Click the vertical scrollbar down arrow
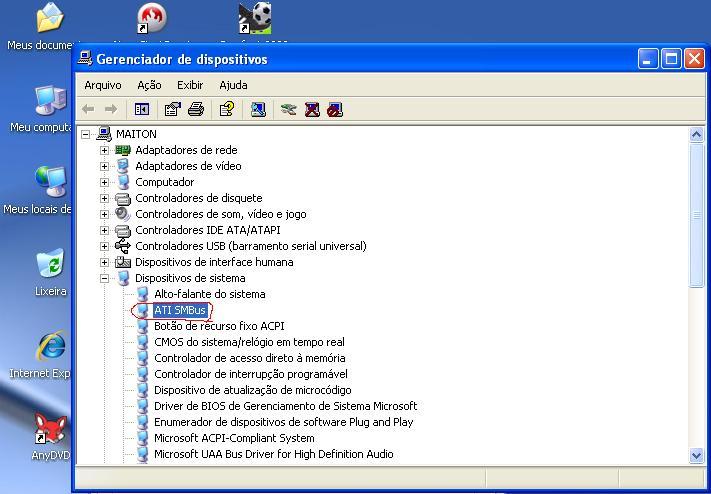Image resolution: width=711 pixels, height=494 pixels. tap(697, 455)
